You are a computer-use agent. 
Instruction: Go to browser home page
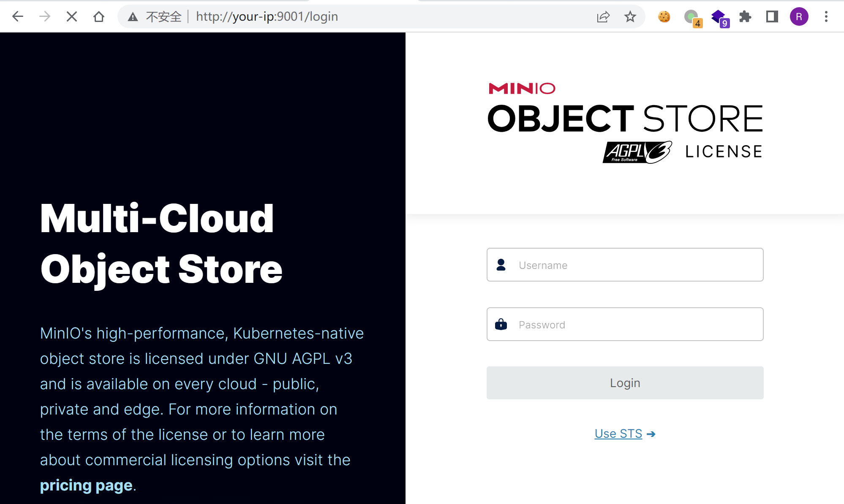tap(99, 16)
